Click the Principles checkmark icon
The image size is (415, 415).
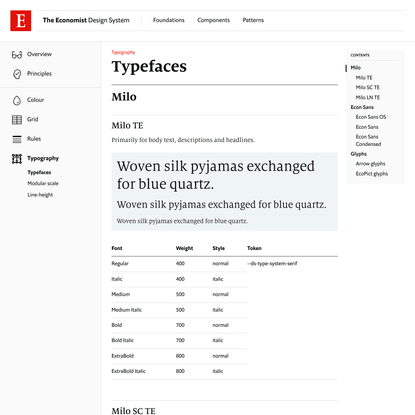tap(17, 74)
